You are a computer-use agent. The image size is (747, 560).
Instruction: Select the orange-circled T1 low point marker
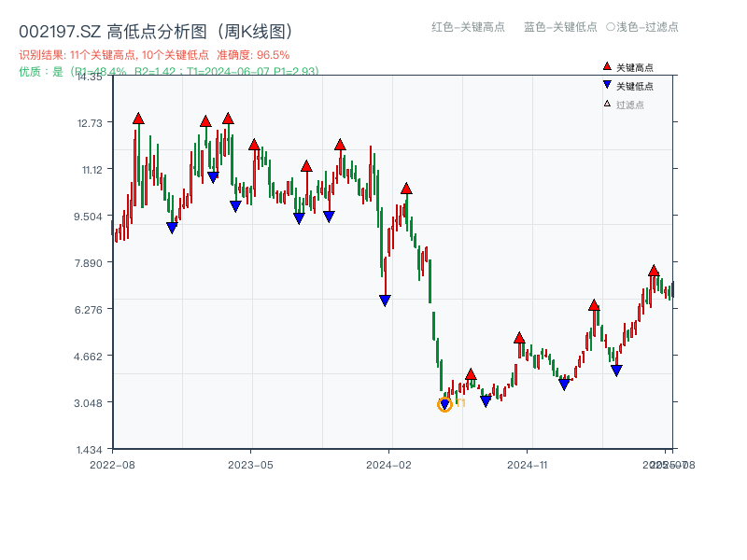(444, 402)
